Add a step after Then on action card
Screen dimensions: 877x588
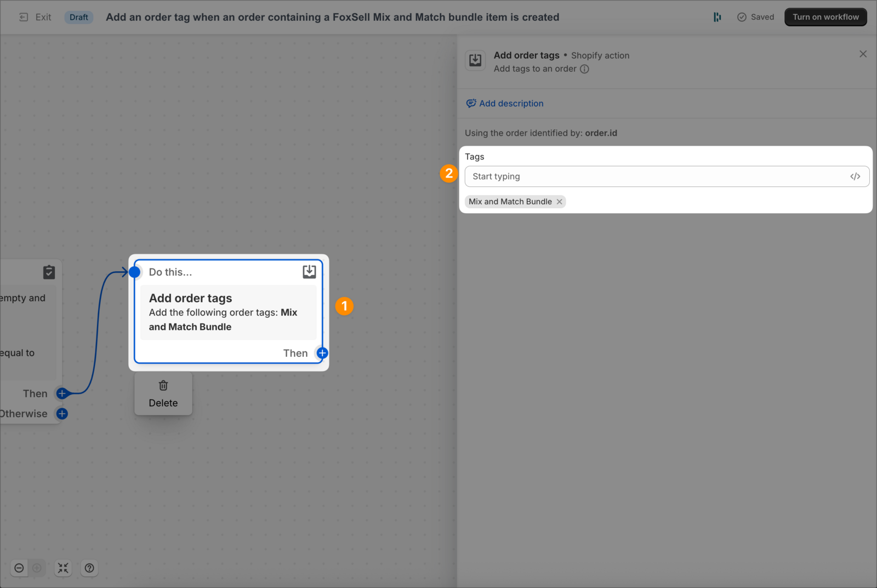pos(322,353)
